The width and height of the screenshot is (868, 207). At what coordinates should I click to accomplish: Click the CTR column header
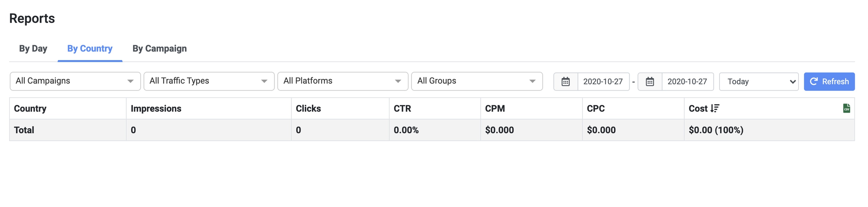[402, 109]
